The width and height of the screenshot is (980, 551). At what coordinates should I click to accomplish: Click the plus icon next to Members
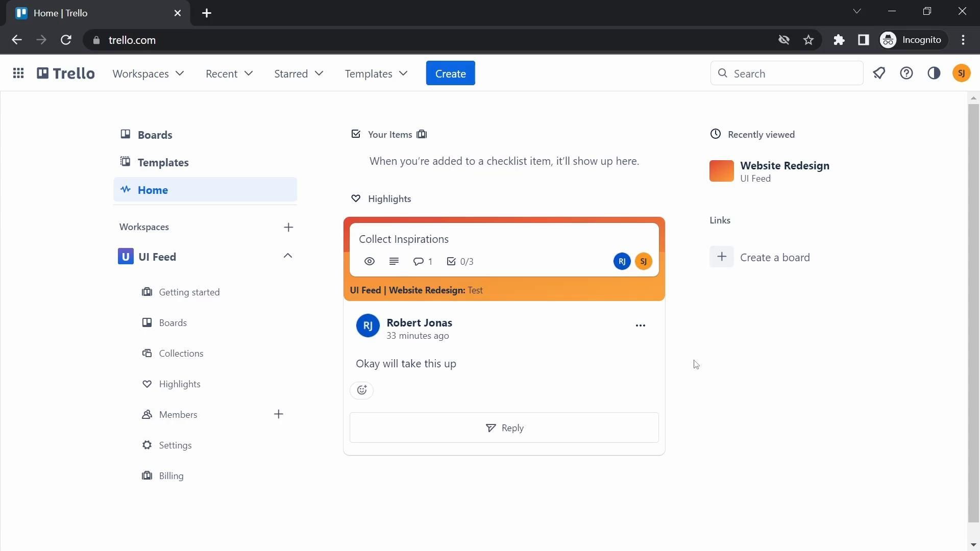(x=279, y=414)
